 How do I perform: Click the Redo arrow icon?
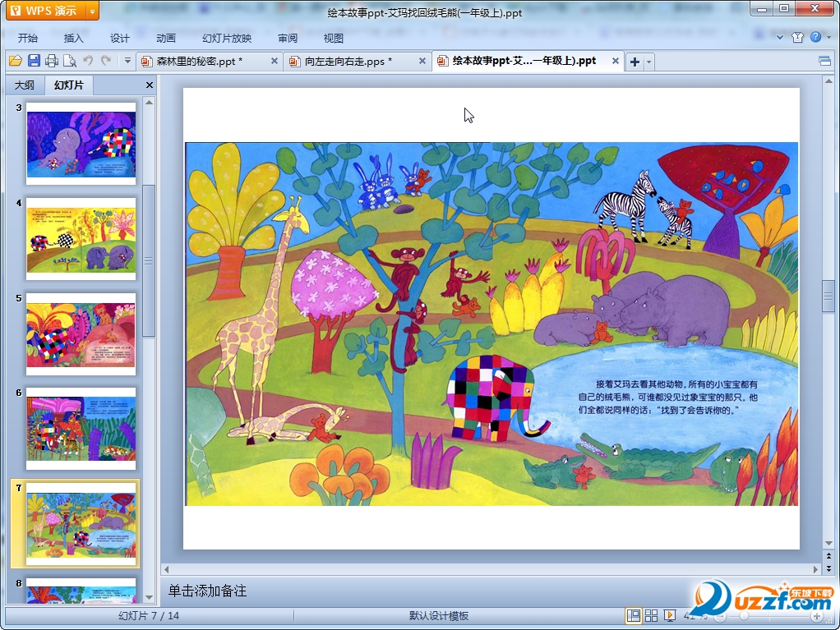coord(106,61)
